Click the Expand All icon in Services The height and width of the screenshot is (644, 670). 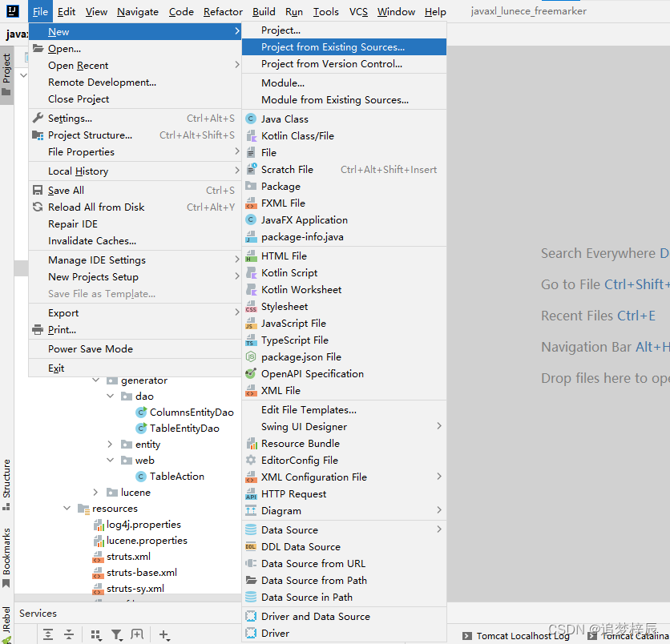point(48,634)
